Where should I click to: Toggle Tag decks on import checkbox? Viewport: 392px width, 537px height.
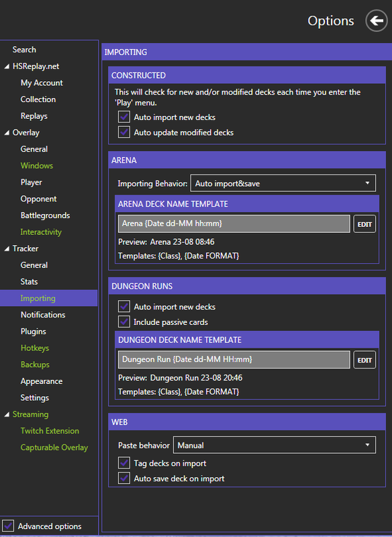124,463
